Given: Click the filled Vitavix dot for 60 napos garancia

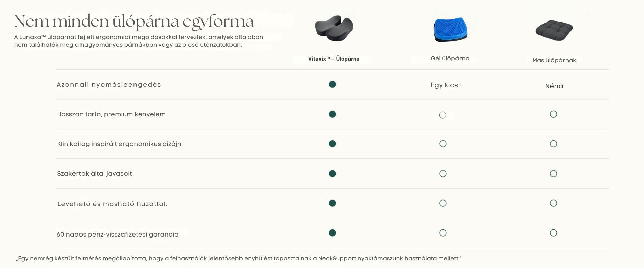Looking at the screenshot, I should click(332, 233).
